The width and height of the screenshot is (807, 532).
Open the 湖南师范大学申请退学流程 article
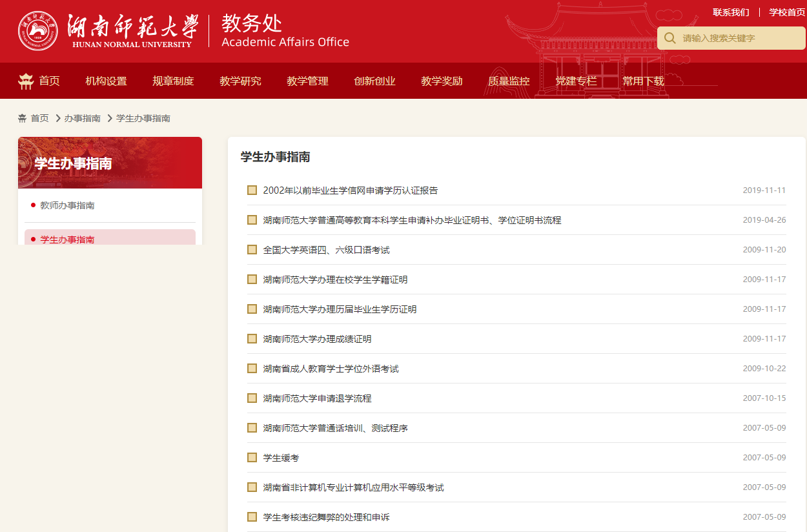click(x=317, y=398)
